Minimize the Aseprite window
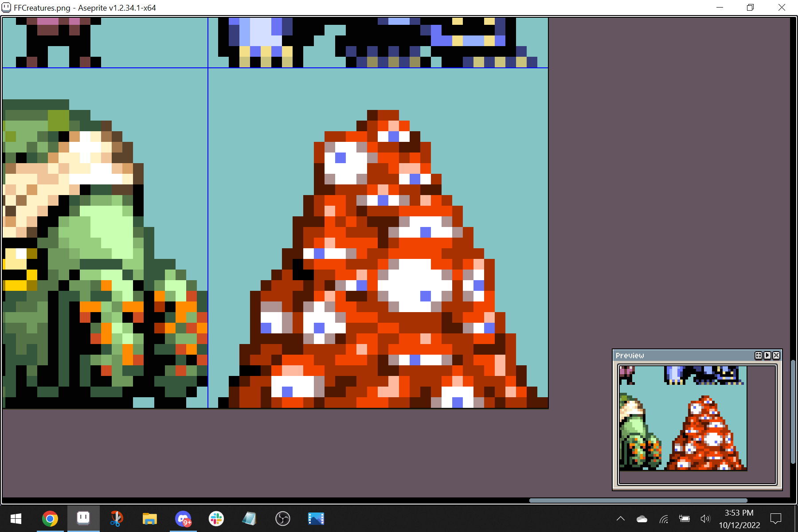This screenshot has width=798, height=532. [720, 8]
